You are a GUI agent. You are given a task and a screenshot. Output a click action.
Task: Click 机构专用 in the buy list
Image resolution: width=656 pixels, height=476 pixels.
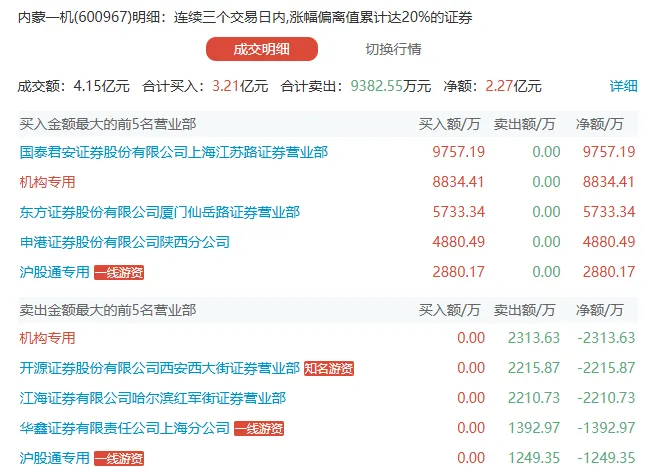click(x=47, y=182)
